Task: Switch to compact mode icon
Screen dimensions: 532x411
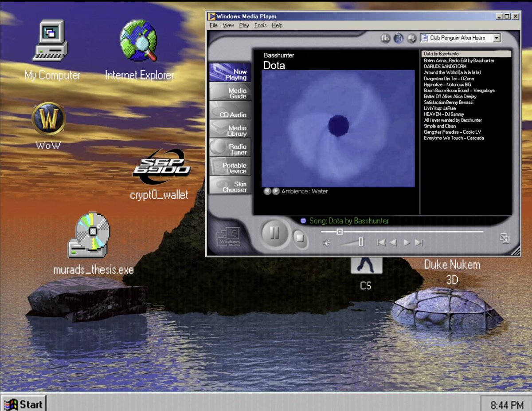Action: point(505,238)
